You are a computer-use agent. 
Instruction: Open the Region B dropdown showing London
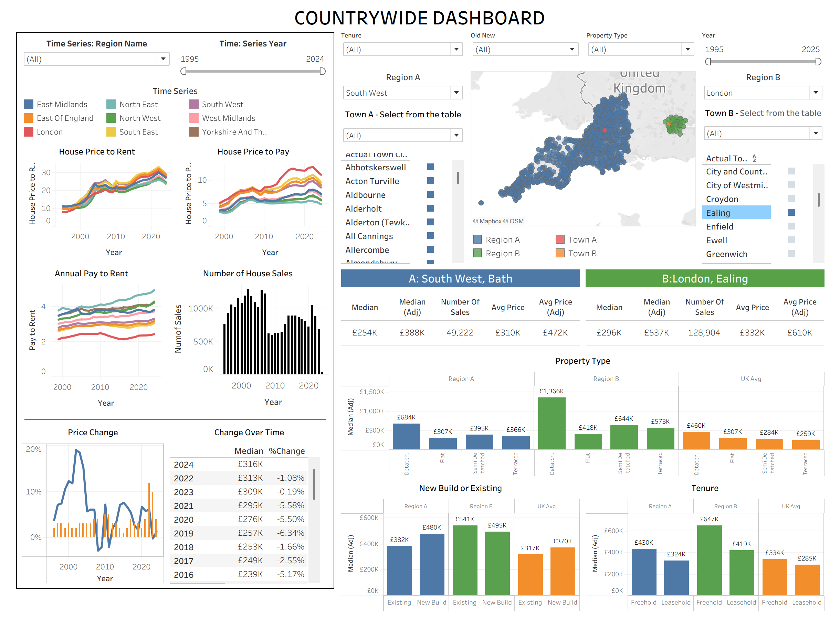point(816,93)
